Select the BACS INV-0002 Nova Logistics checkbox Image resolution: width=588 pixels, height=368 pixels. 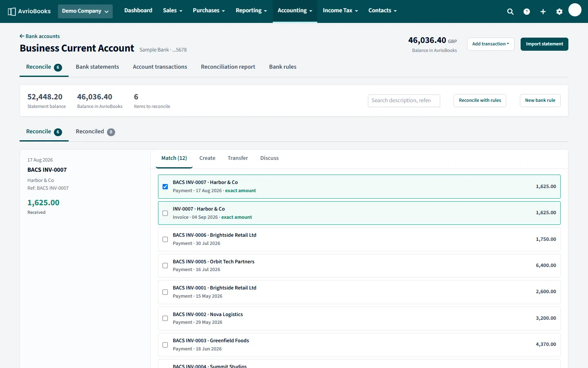[x=165, y=318]
